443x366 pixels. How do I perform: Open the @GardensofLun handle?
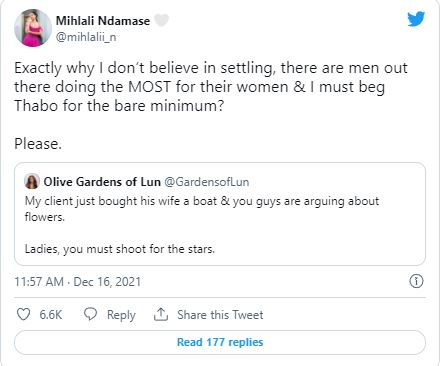[x=207, y=182]
